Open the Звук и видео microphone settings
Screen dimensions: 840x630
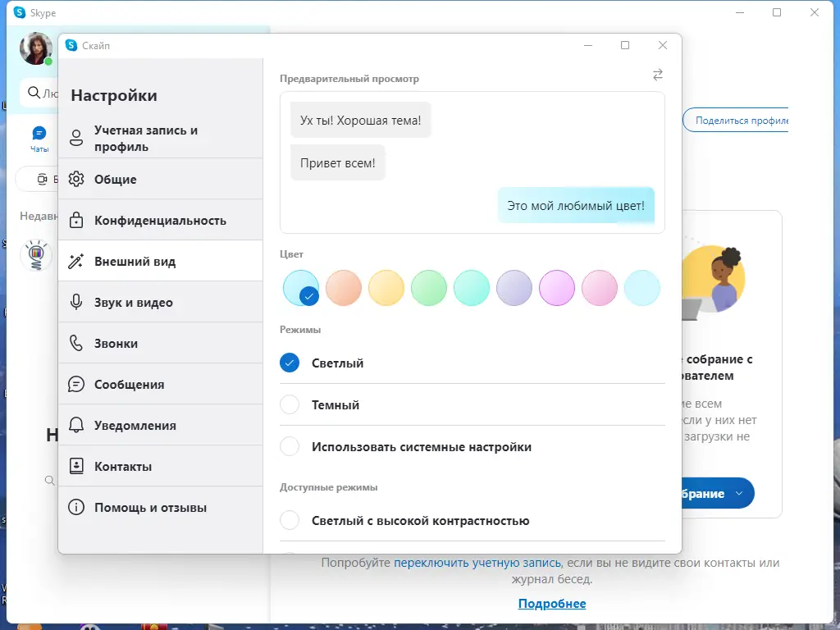pos(75,302)
